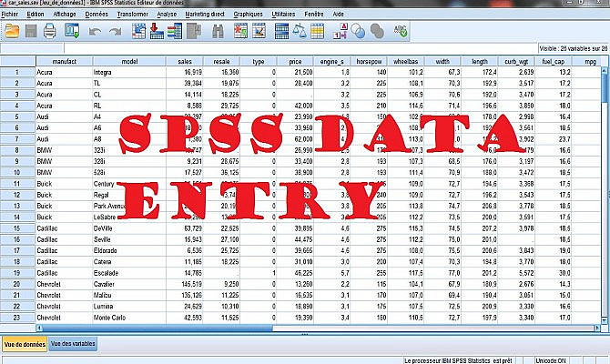
Task: Open the Go to variable icon
Action: coord(157,31)
